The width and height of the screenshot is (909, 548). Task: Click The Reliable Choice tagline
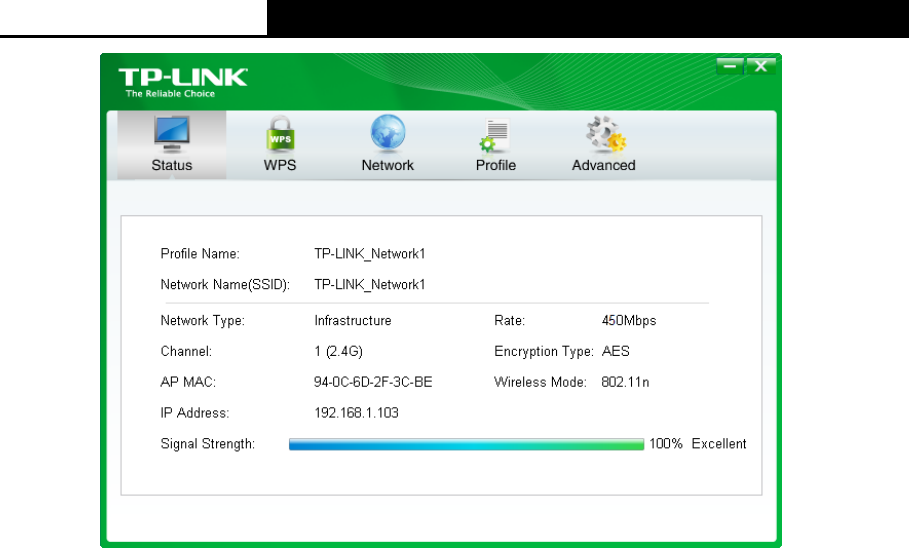170,93
